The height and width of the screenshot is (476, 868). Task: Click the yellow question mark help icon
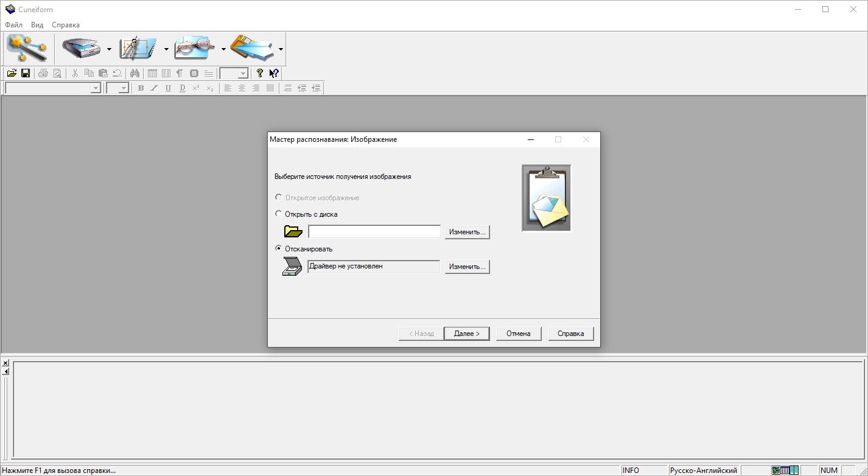pos(260,73)
